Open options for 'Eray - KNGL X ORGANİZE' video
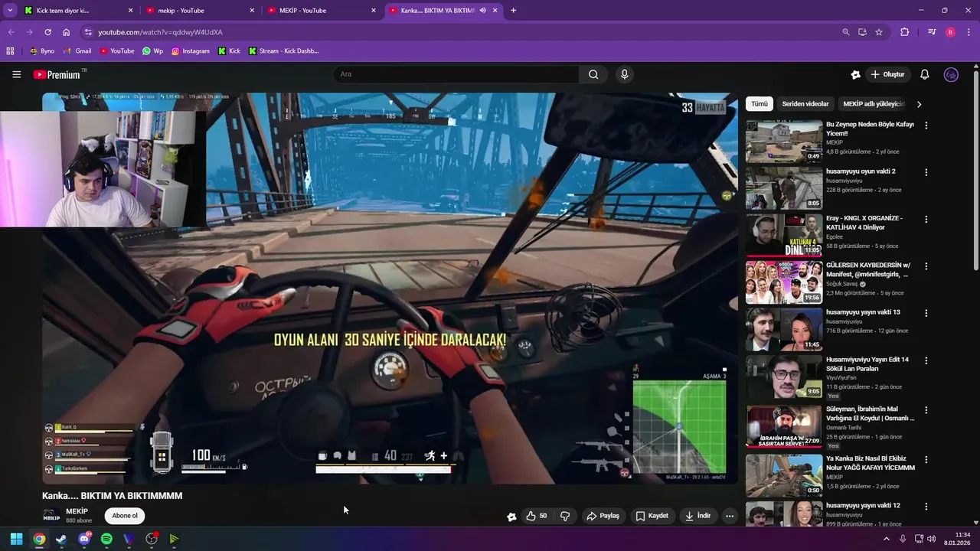Image resolution: width=980 pixels, height=551 pixels. (x=926, y=220)
